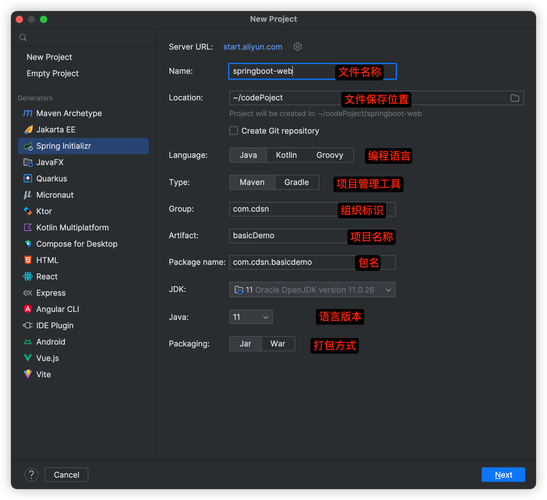Open help with the question mark button

click(31, 475)
